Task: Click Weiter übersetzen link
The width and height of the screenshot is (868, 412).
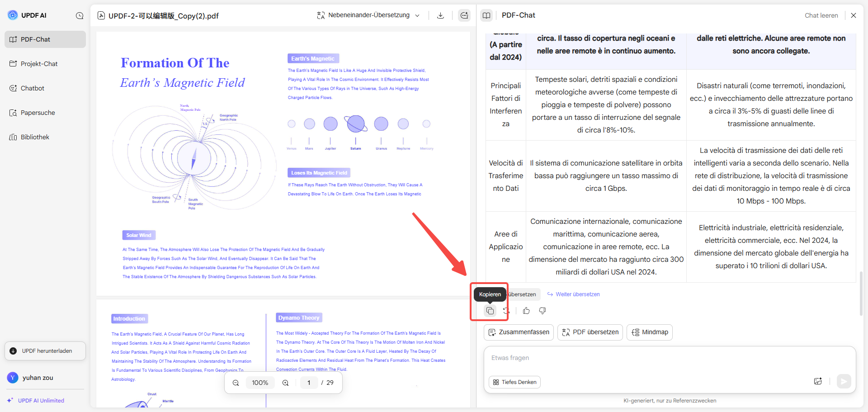Action: pos(574,294)
